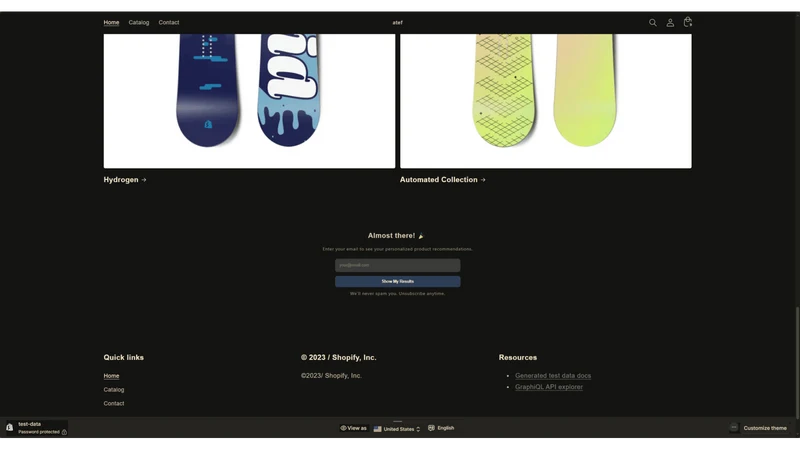Click the atef store name

397,22
